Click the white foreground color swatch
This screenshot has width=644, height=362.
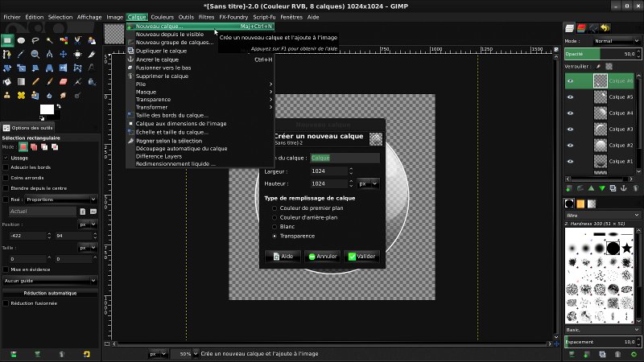point(47,109)
